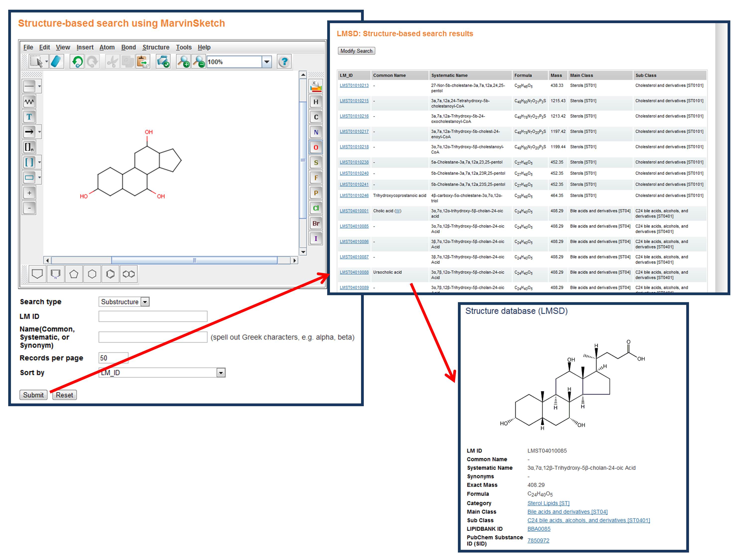The image size is (747, 560).
Task: Select the Nitrogen atom button
Action: (316, 132)
